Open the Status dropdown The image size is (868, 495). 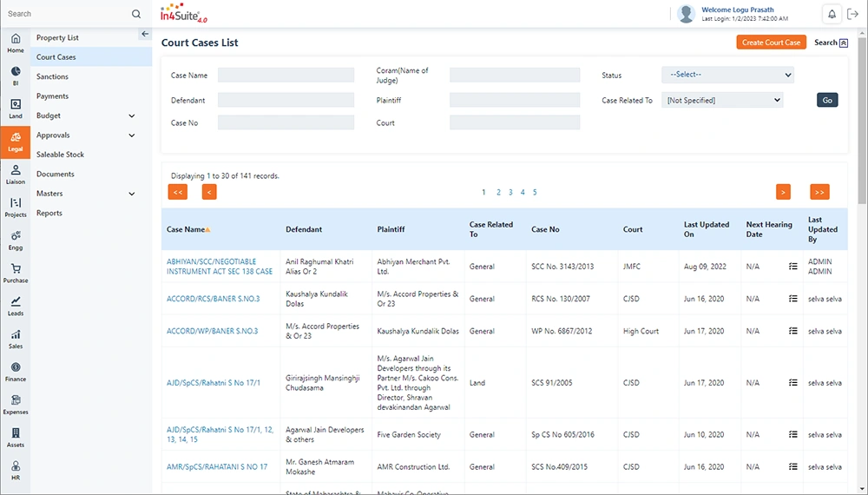click(727, 75)
